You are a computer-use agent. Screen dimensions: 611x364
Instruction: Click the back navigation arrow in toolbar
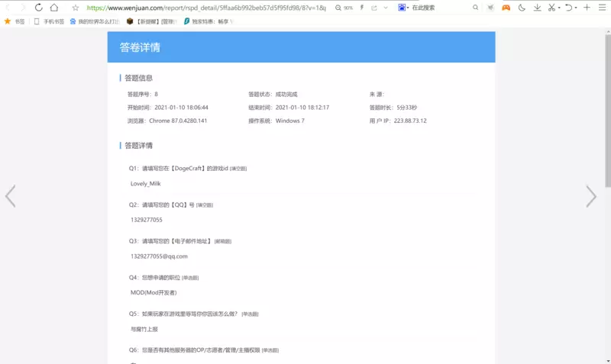point(8,8)
